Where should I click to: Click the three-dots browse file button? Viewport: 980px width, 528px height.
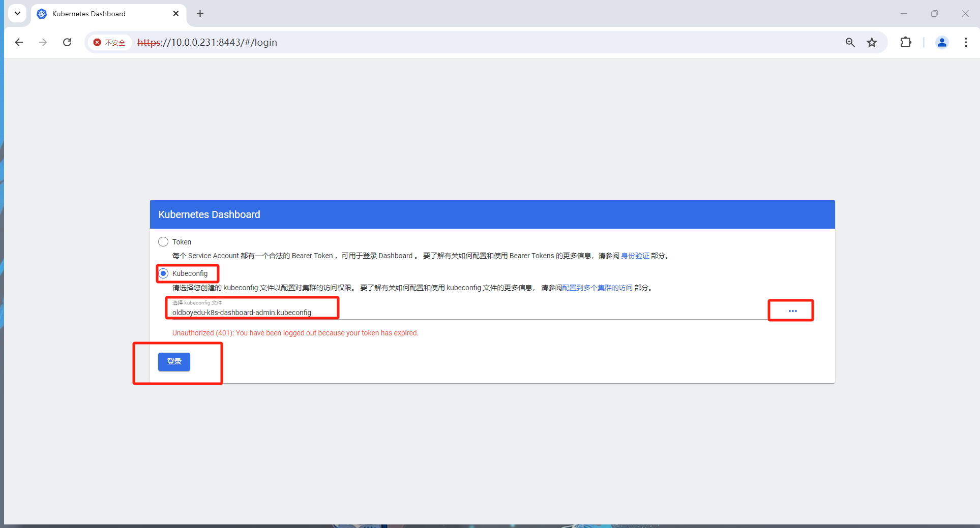point(792,310)
